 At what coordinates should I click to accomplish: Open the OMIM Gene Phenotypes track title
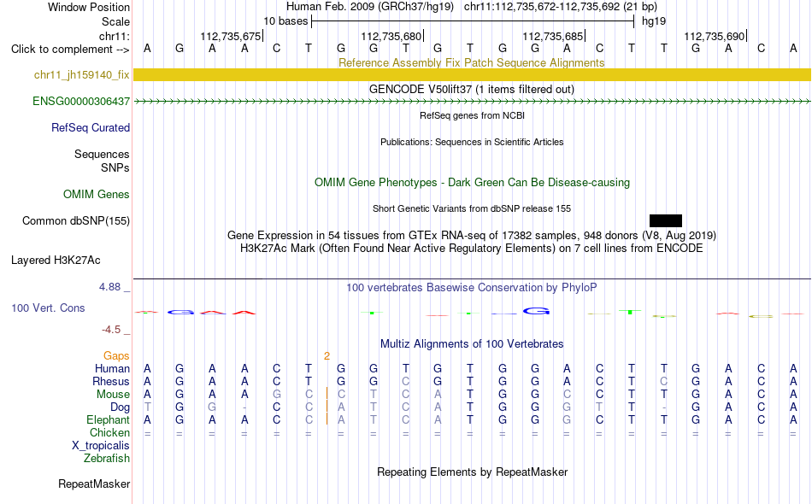[472, 182]
